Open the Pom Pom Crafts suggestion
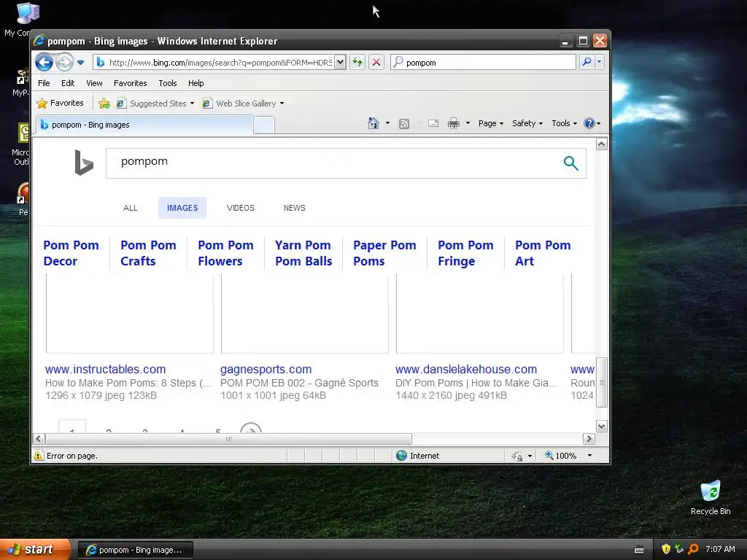Screen dimensions: 747x560 [148, 253]
